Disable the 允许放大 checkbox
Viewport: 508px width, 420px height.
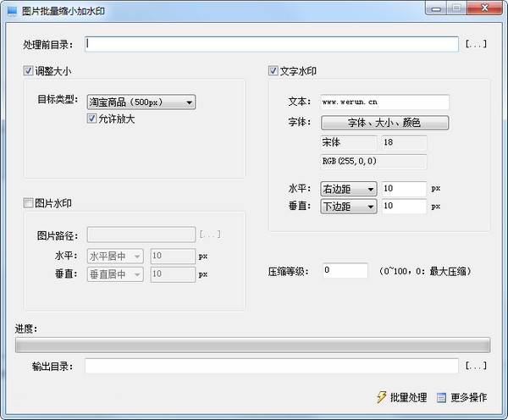point(92,119)
